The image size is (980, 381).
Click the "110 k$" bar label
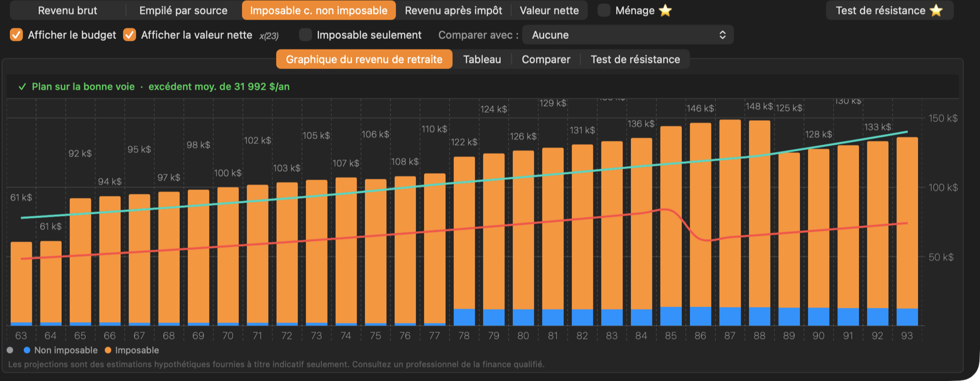pyautogui.click(x=434, y=129)
